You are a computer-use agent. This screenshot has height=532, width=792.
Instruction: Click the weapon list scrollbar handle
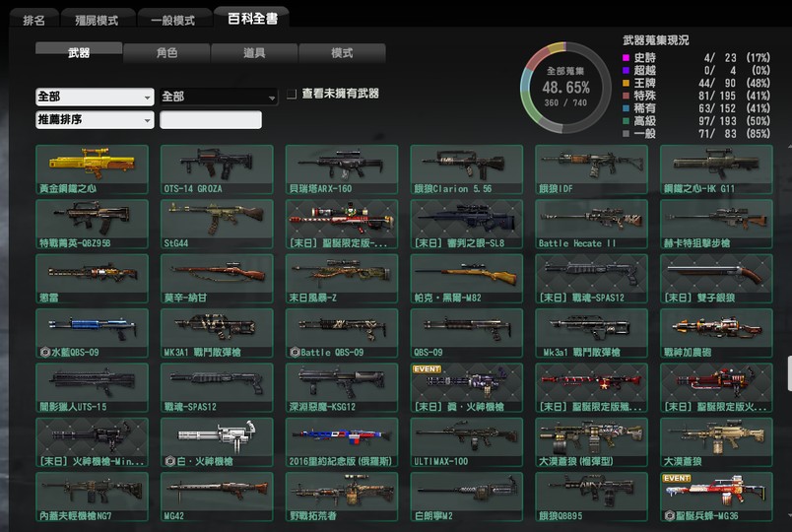coord(789,373)
